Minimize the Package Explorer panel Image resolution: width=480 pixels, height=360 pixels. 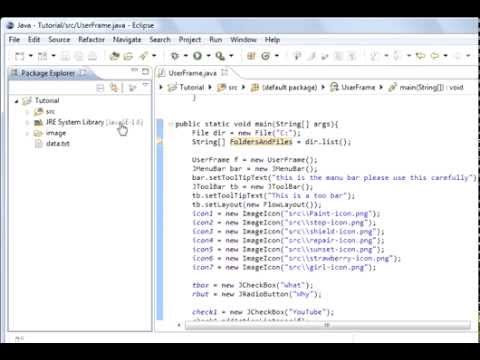134,70
